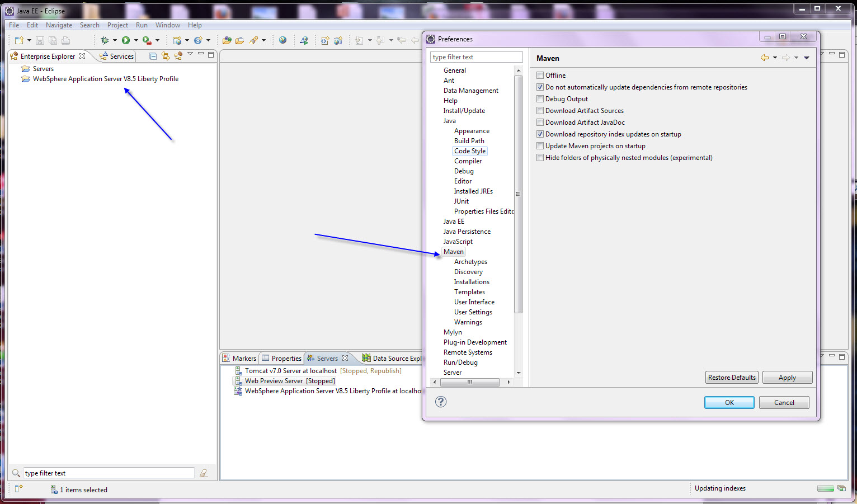Select Installations under Maven

click(x=472, y=282)
